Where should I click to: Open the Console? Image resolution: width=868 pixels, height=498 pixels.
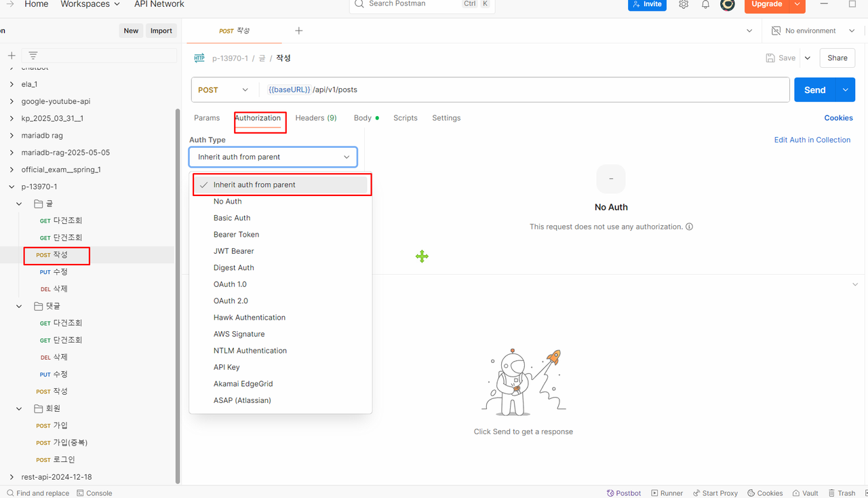point(94,493)
